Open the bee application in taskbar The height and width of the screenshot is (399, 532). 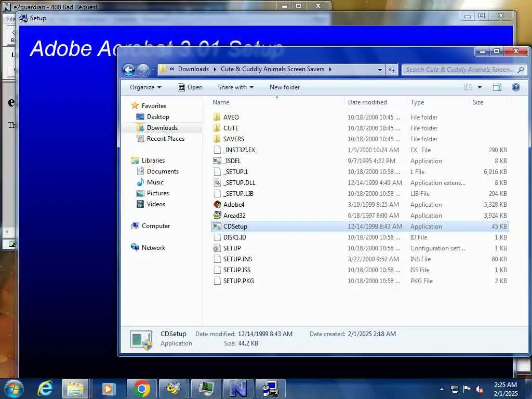[174, 389]
